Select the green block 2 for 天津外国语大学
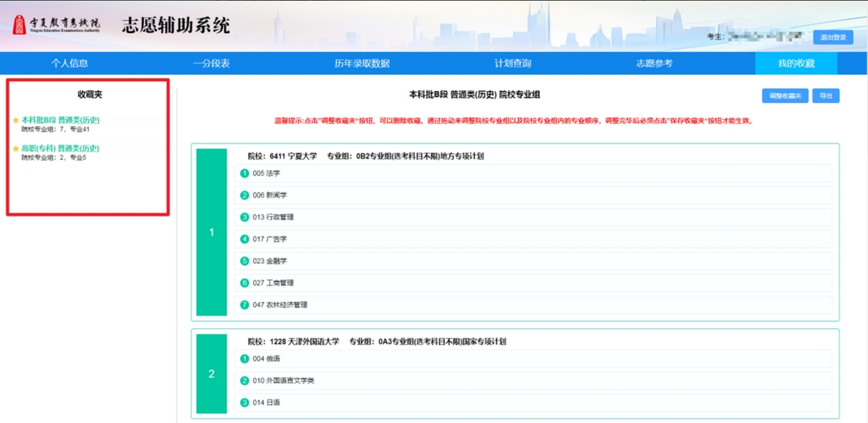Screen dimensions: 868x423 [211, 374]
